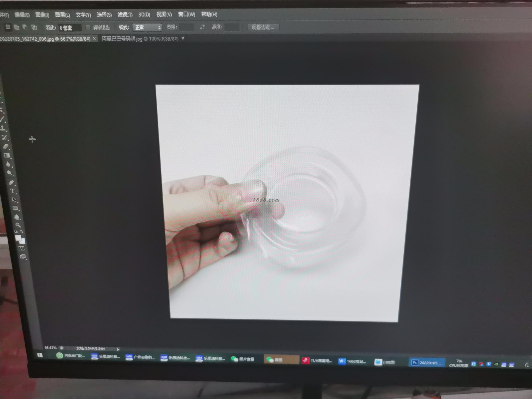Select the Pen tool

pos(11,182)
